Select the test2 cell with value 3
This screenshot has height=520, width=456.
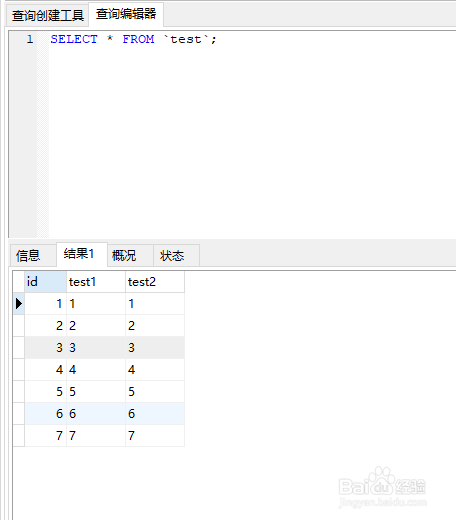pos(155,348)
